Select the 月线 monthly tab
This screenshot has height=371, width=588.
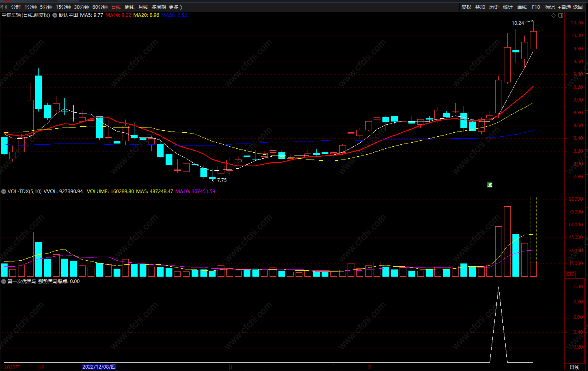point(143,7)
